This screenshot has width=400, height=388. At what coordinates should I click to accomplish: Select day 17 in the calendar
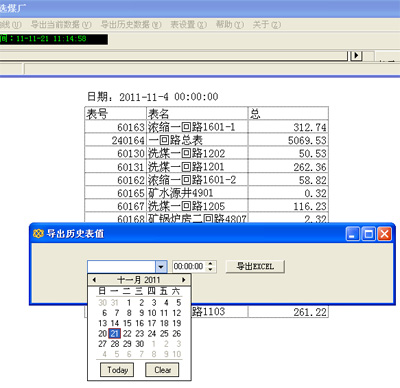pos(152,323)
